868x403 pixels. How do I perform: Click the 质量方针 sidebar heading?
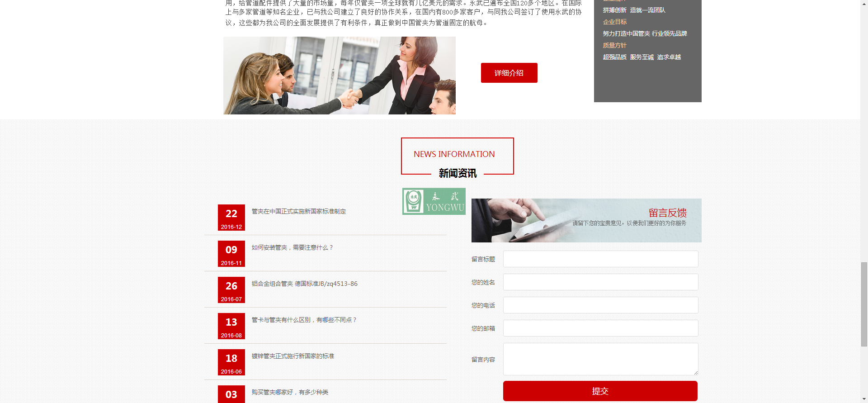pos(615,45)
